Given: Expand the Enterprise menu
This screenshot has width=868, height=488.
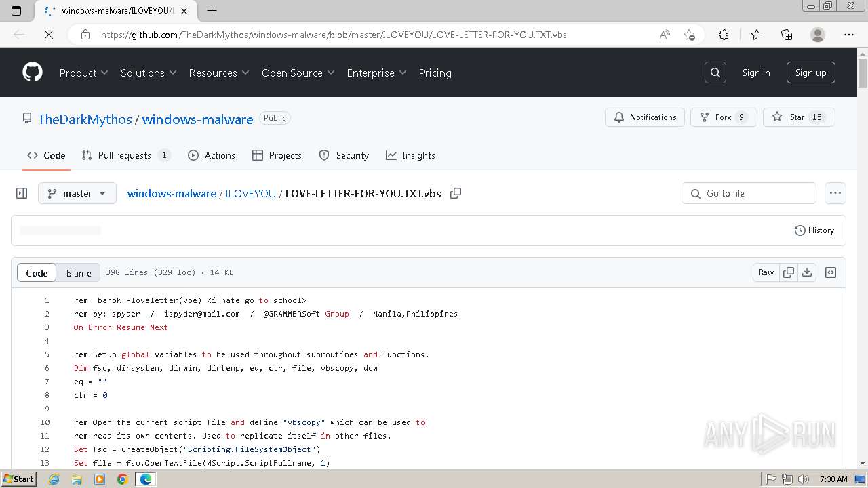Looking at the screenshot, I should click(x=376, y=73).
